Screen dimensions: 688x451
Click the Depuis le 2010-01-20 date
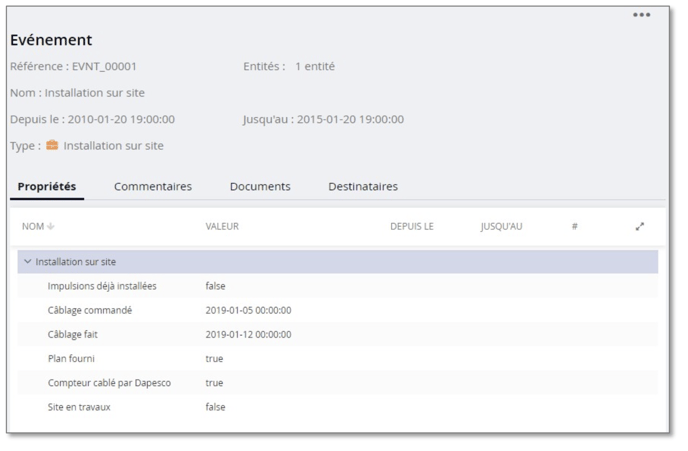92,119
